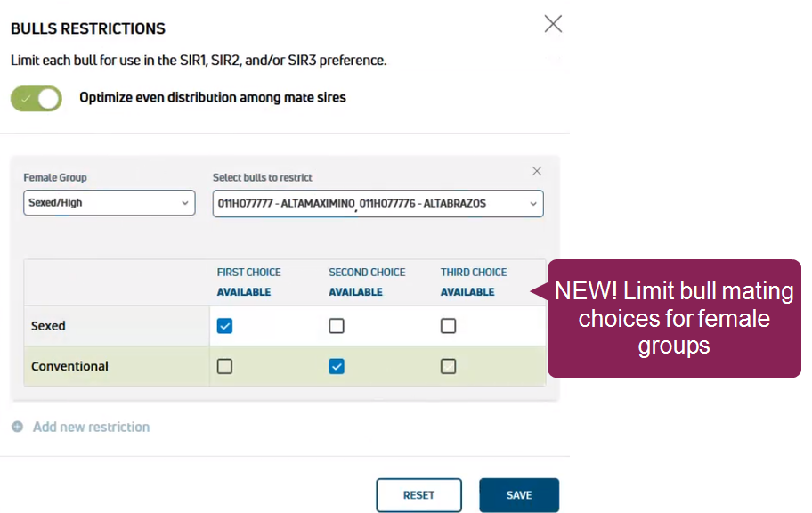
Task: Save the bull restrictions
Action: [518, 495]
